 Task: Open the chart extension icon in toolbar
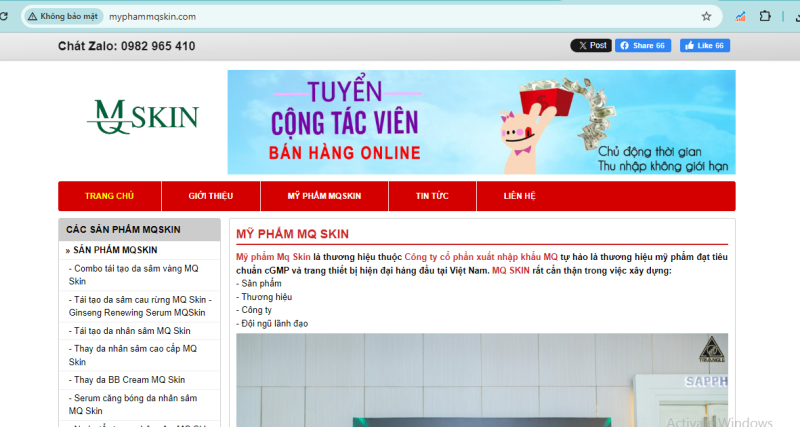pyautogui.click(x=740, y=16)
